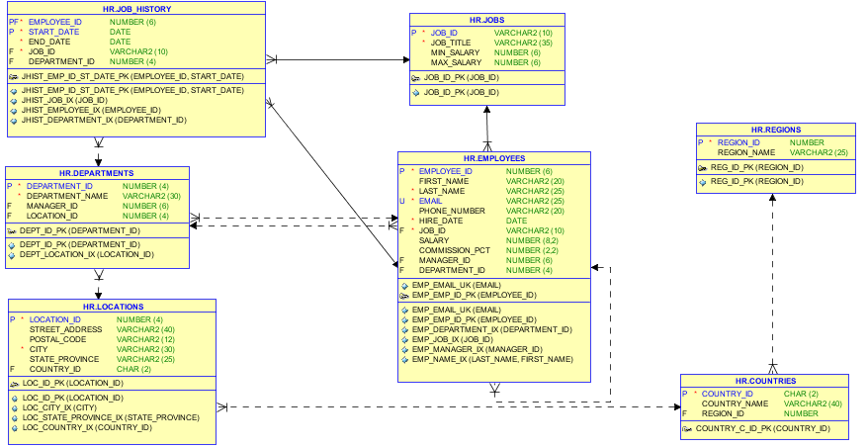Select the COMMISSION_PCT column in HR.EMPLOYEES

(x=454, y=250)
